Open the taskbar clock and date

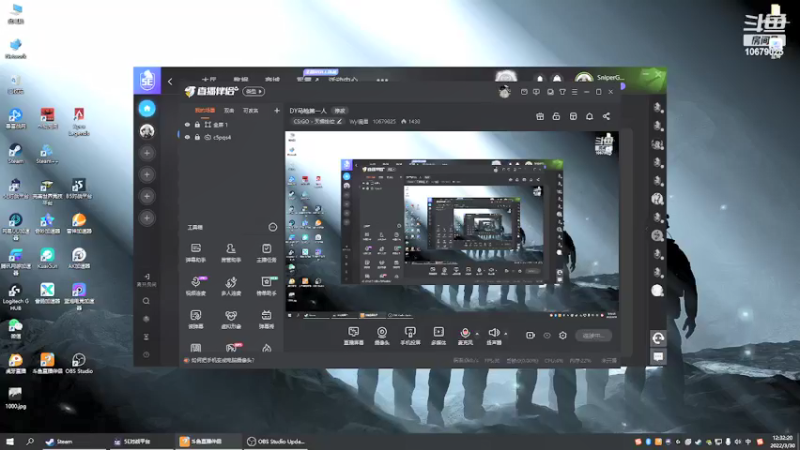782,441
